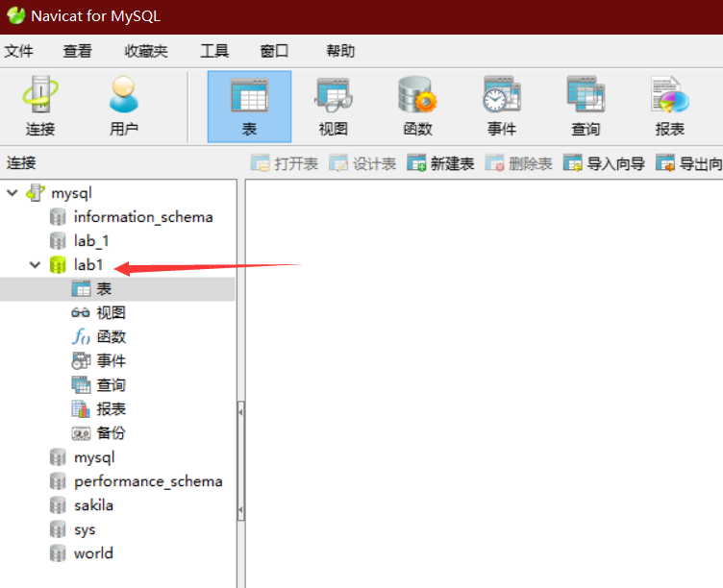
Task: Select the lab1 database label
Action: coord(88,264)
